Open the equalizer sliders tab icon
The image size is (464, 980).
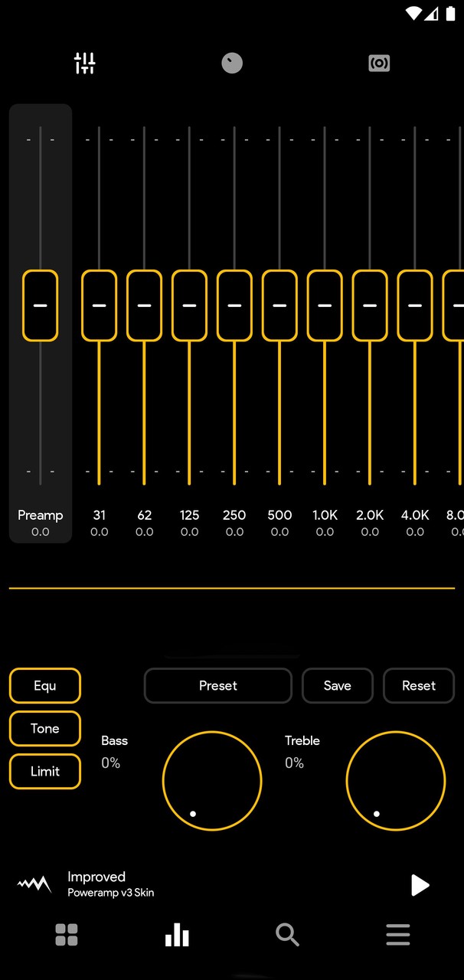84,63
